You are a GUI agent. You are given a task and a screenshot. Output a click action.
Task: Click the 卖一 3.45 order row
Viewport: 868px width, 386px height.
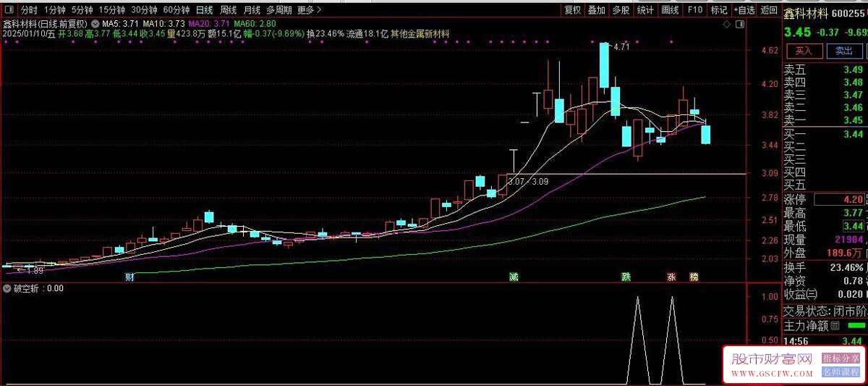824,120
